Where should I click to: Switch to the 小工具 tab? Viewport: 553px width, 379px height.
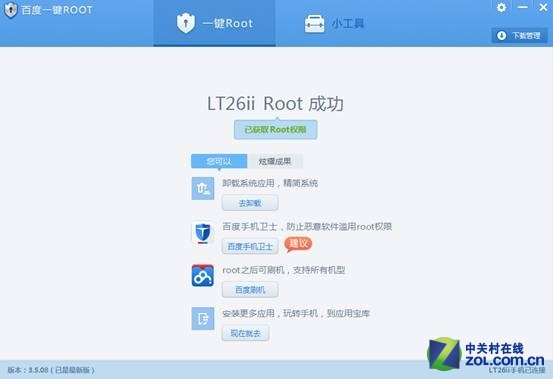coord(334,23)
